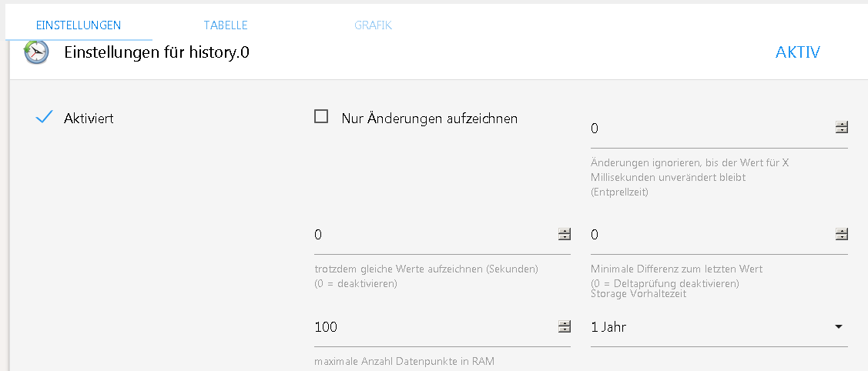Click the maximale Anzahl Datenpunkte in RAM label
The image size is (868, 371).
point(404,362)
